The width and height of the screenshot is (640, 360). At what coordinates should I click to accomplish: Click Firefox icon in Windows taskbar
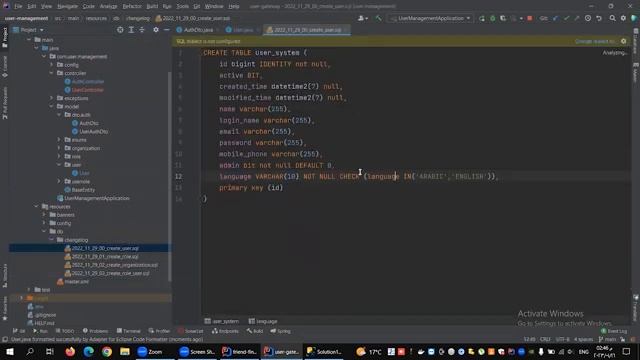pyautogui.click(x=70, y=351)
